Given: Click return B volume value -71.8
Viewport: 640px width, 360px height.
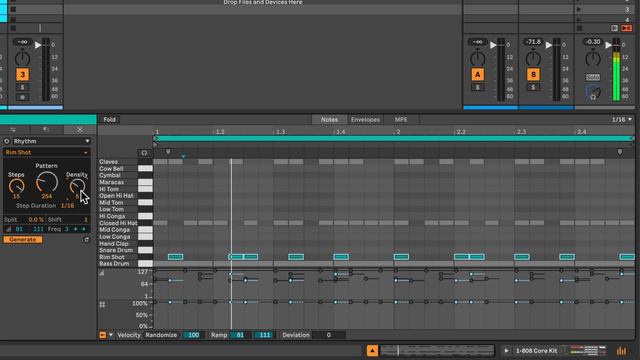Looking at the screenshot, I should pyautogui.click(x=533, y=42).
